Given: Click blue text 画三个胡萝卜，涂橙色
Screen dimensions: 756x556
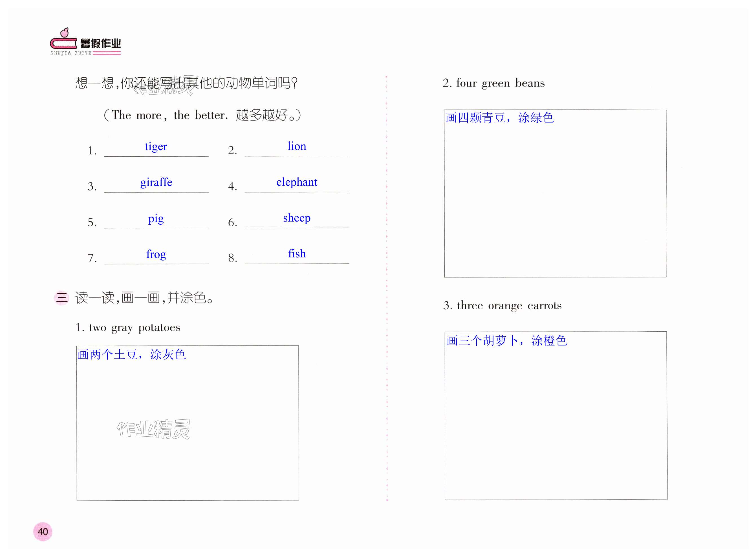Looking at the screenshot, I should pos(506,341).
